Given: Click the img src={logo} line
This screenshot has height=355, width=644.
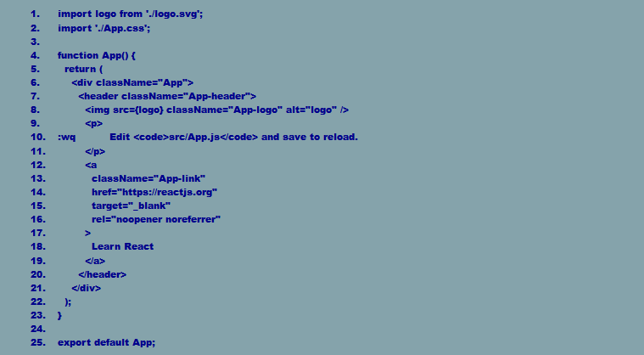Looking at the screenshot, I should (217, 110).
